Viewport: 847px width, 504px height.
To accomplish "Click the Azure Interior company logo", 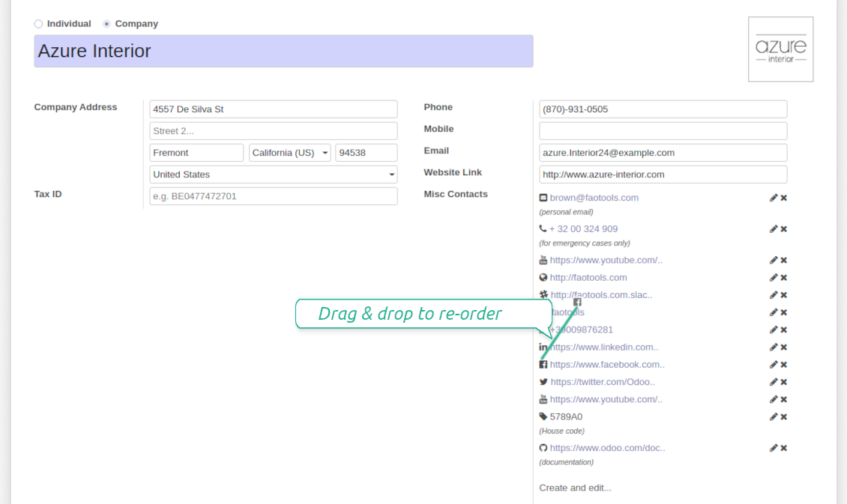I will tap(780, 49).
